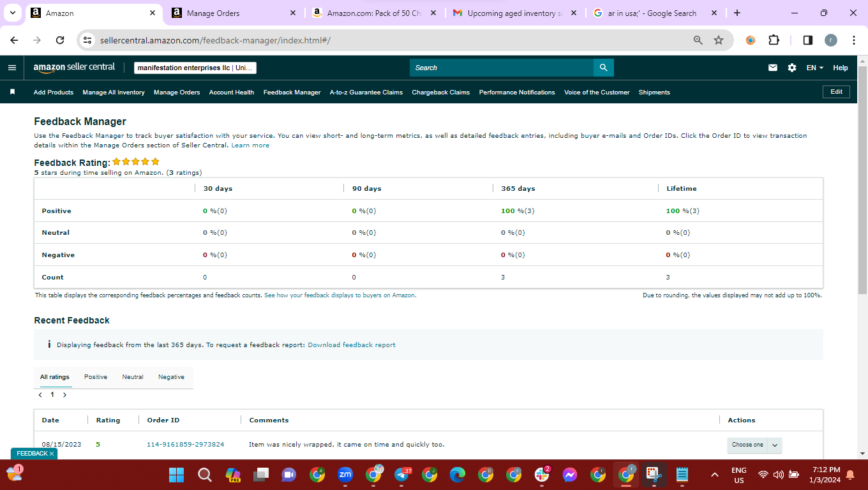Select the All ratings tab

coord(55,377)
